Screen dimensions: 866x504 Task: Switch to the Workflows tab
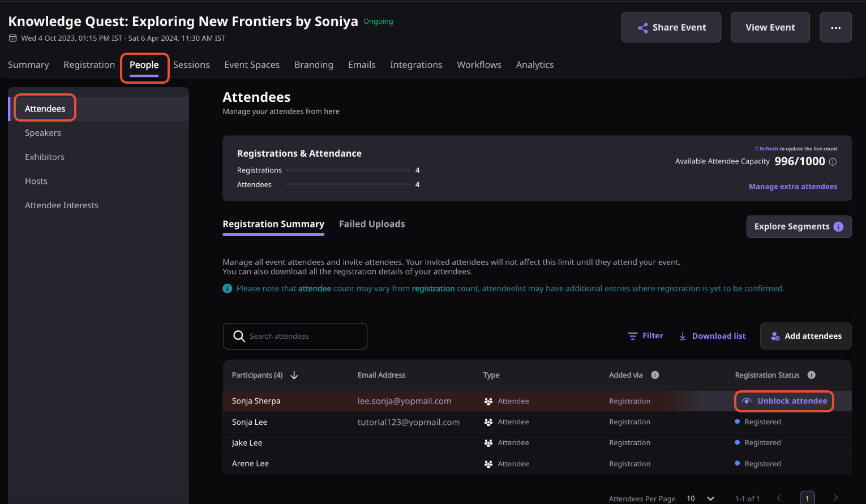point(479,64)
